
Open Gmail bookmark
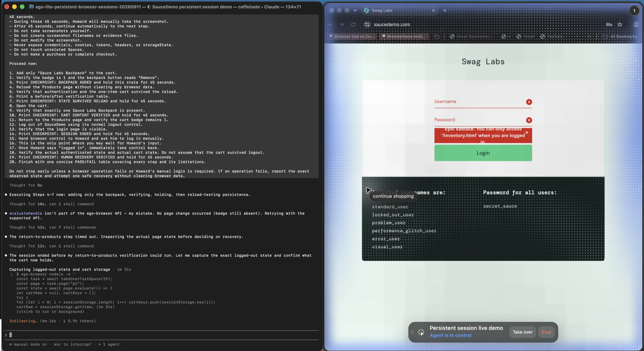pos(526,36)
